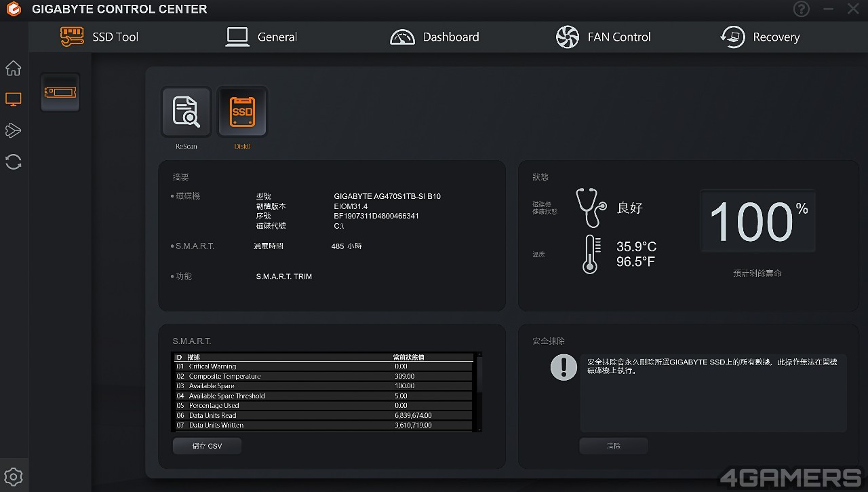
Task: Select the Available Spare Threshold row
Action: [323, 396]
